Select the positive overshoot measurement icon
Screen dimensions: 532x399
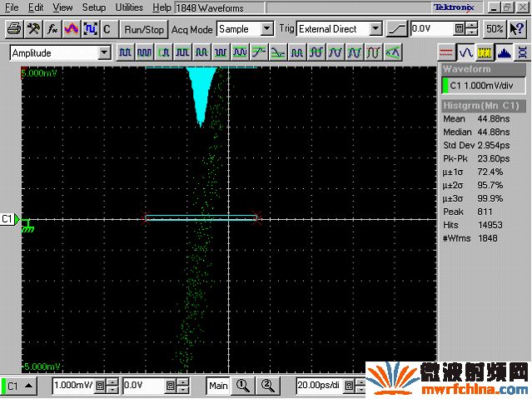pyautogui.click(x=259, y=52)
